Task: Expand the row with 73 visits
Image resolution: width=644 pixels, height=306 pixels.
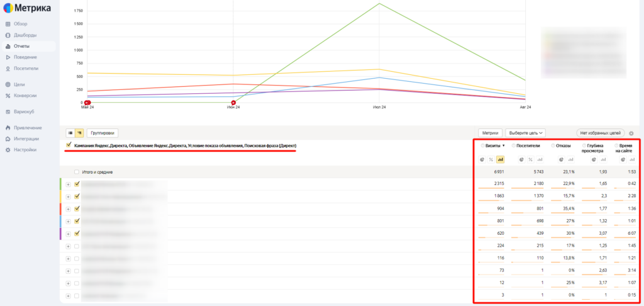Action: point(68,271)
